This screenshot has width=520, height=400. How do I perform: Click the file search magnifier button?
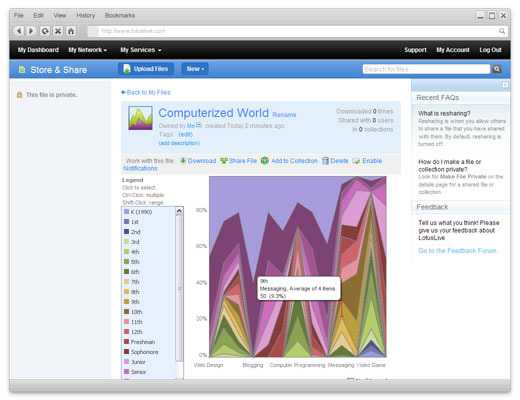(497, 69)
